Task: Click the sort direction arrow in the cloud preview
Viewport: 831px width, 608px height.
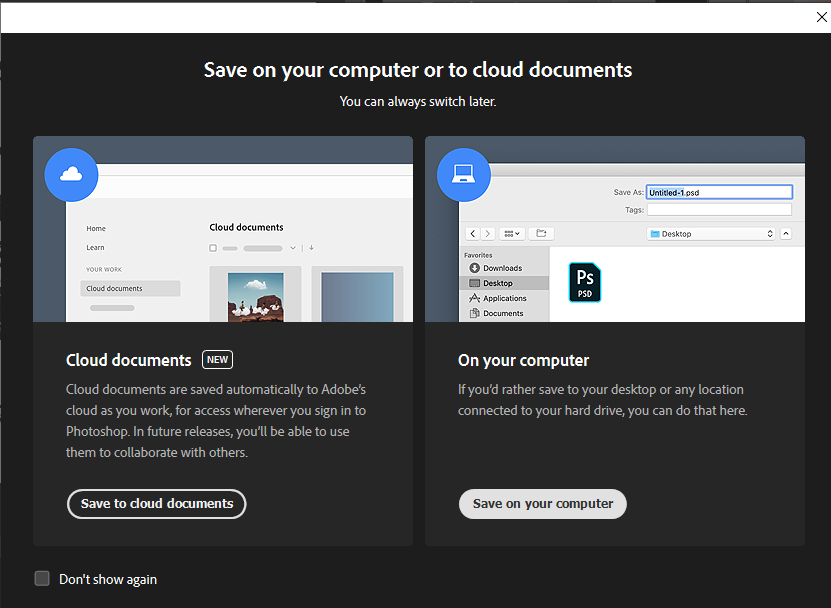Action: click(312, 248)
